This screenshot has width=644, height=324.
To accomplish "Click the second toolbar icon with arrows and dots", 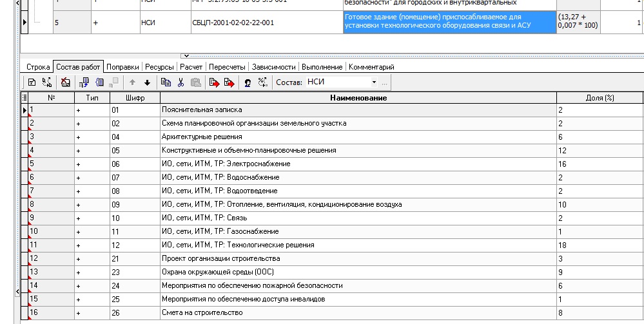I will [x=47, y=82].
